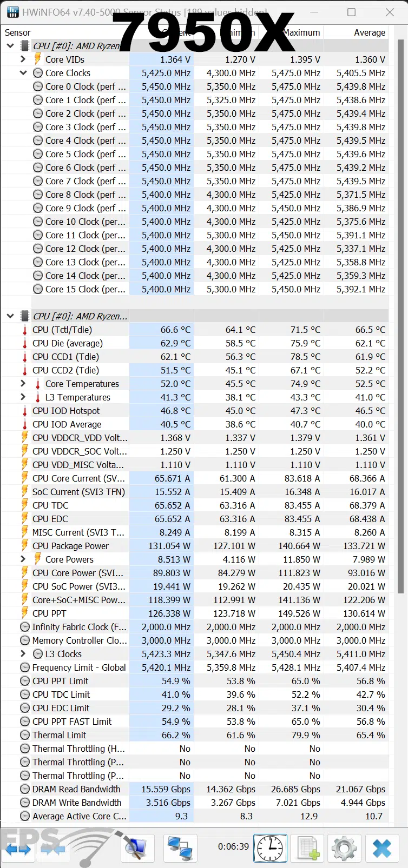Image resolution: width=408 pixels, height=868 pixels.
Task: Click the clock icon beside Core 15 Clock
Action: tap(38, 289)
